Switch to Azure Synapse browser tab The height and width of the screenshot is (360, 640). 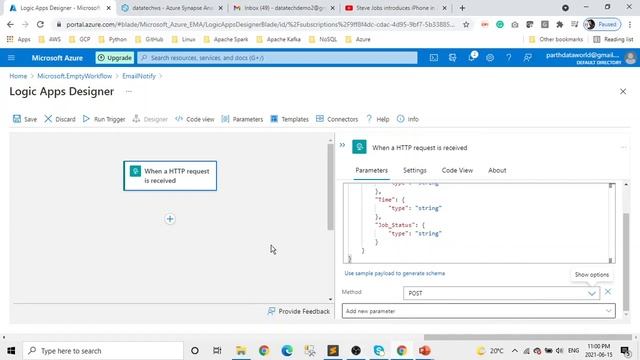click(x=172, y=8)
